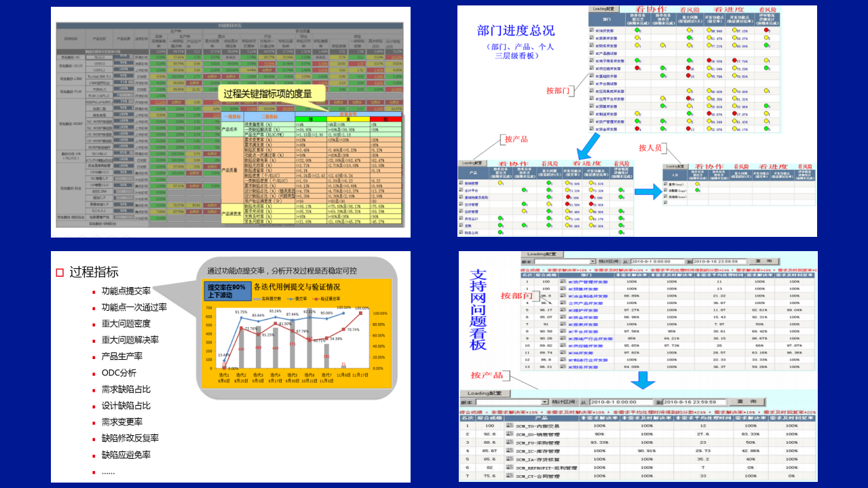This screenshot has height=488, width=868.
Task: Expand the 版本 combo box in product problem board
Action: [x=546, y=402]
